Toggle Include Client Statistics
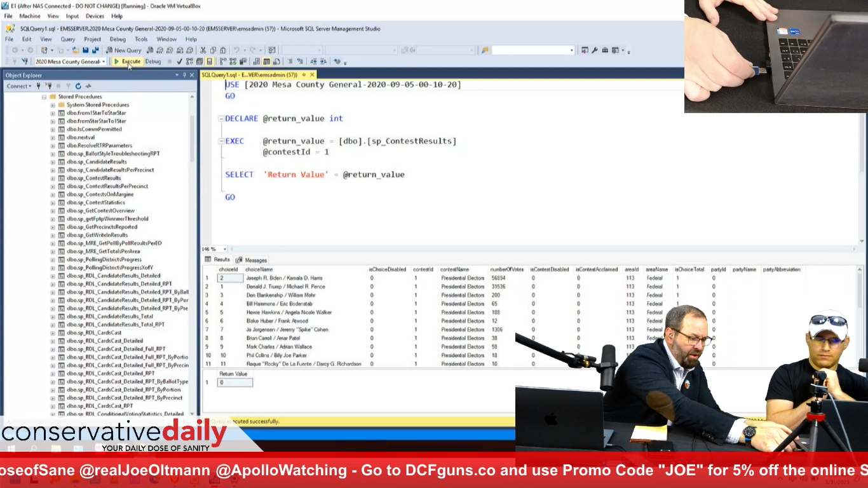The height and width of the screenshot is (488, 868). pyautogui.click(x=243, y=62)
